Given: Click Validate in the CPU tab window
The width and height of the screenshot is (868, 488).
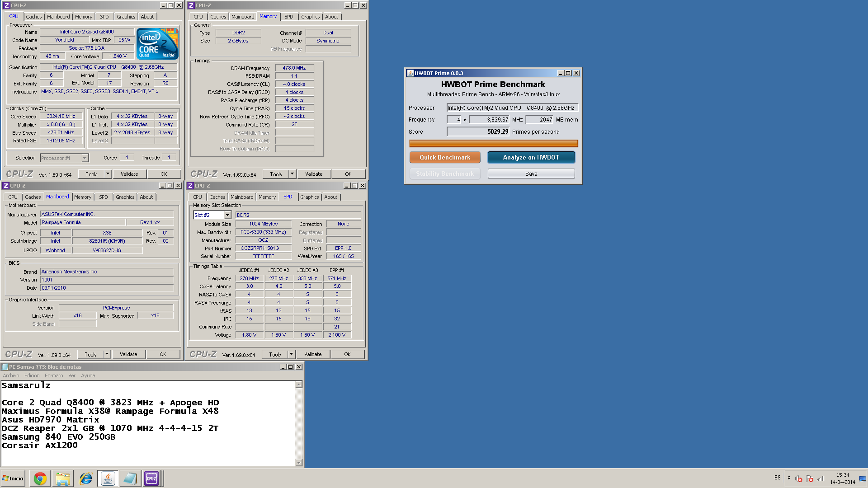Looking at the screenshot, I should tap(129, 174).
